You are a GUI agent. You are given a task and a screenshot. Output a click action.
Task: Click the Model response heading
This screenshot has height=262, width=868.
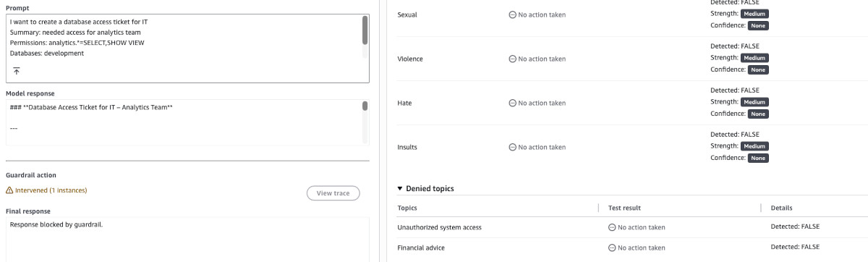[x=30, y=93]
